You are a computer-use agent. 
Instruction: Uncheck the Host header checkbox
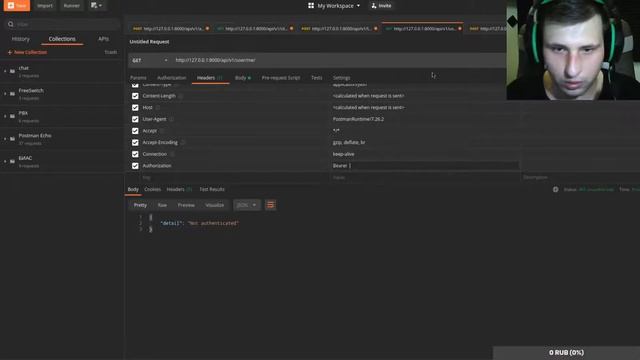[135, 107]
